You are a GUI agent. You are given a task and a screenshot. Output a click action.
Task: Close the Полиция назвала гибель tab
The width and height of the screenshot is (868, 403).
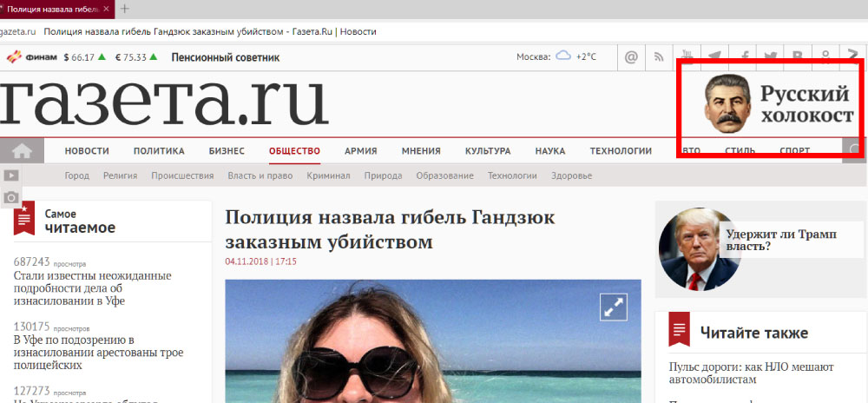(106, 9)
